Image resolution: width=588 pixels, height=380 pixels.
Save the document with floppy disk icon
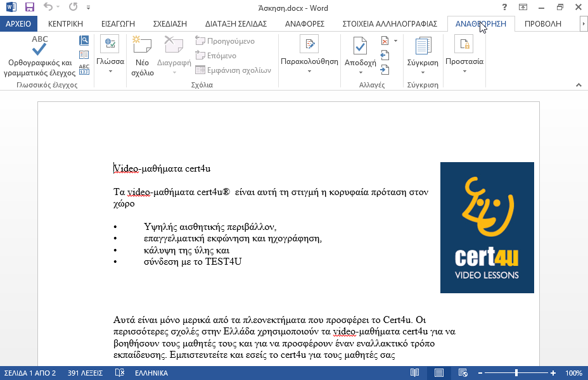coord(29,7)
